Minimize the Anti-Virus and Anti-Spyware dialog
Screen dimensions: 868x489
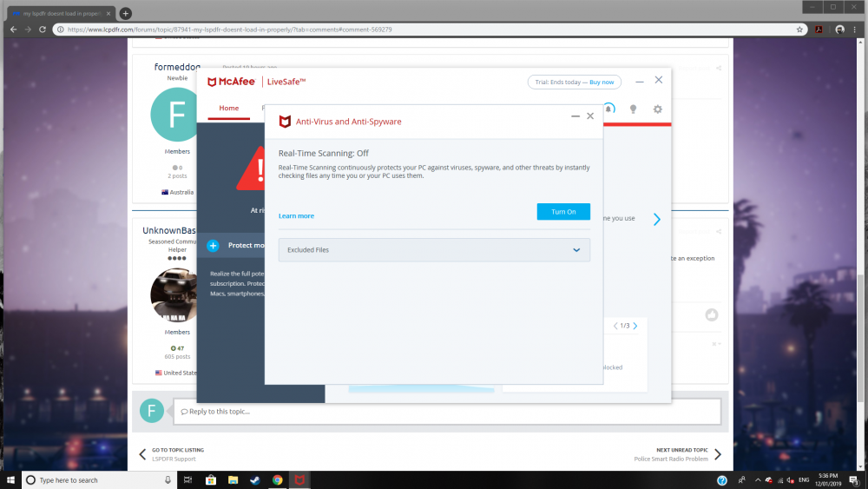click(x=575, y=116)
